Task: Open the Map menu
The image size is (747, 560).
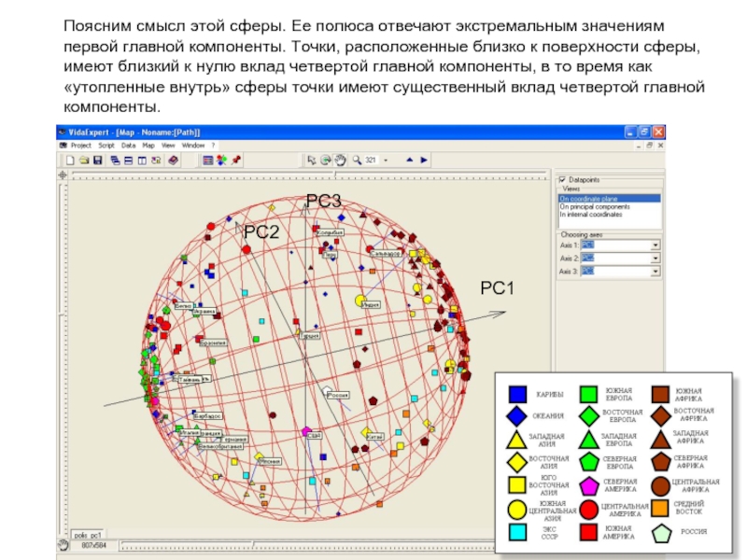Action: pos(148,146)
